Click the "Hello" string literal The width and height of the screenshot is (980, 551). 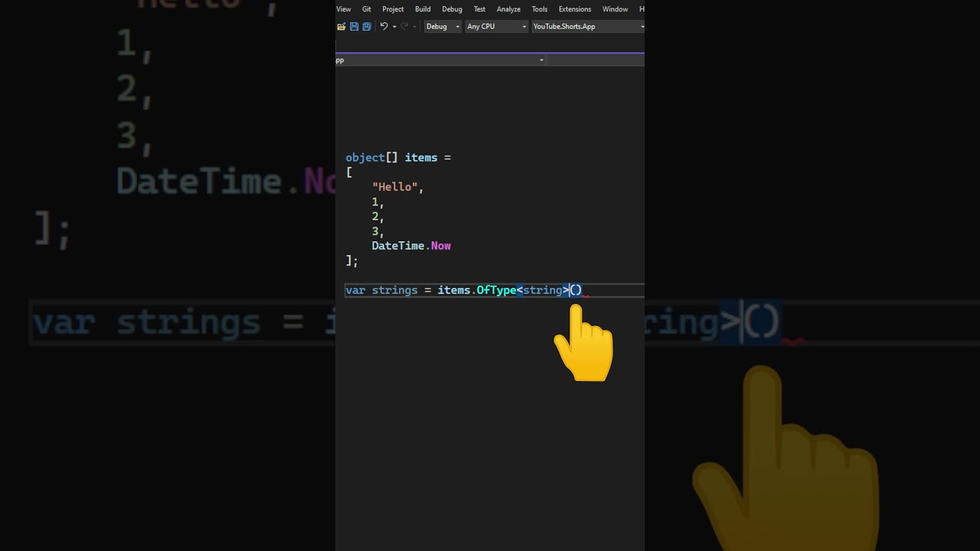click(x=395, y=187)
